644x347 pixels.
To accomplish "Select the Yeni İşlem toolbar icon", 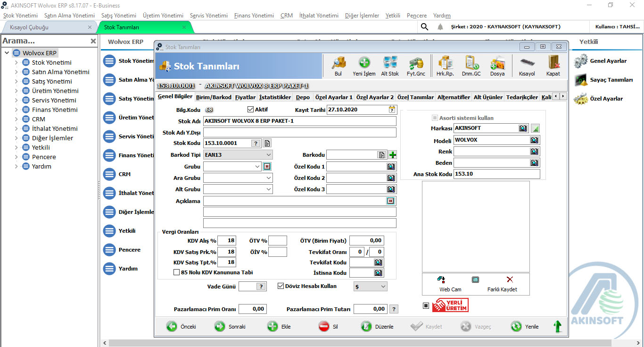I will point(363,66).
